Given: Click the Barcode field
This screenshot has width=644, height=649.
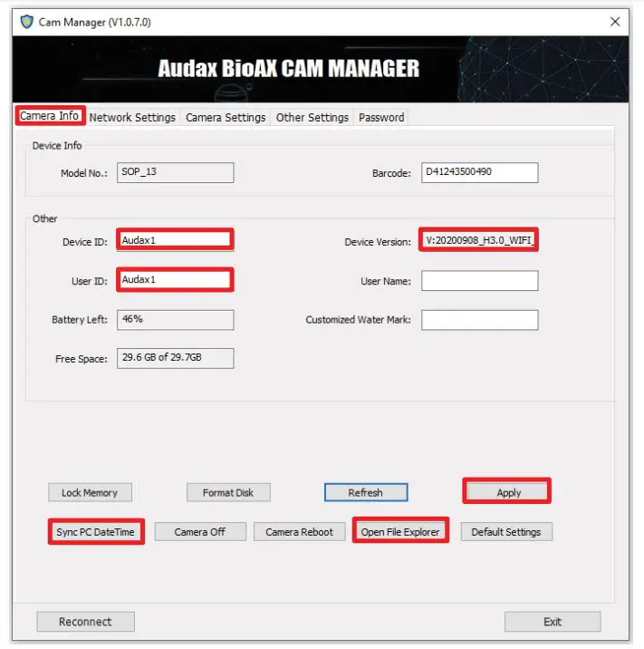Looking at the screenshot, I should click(x=480, y=172).
